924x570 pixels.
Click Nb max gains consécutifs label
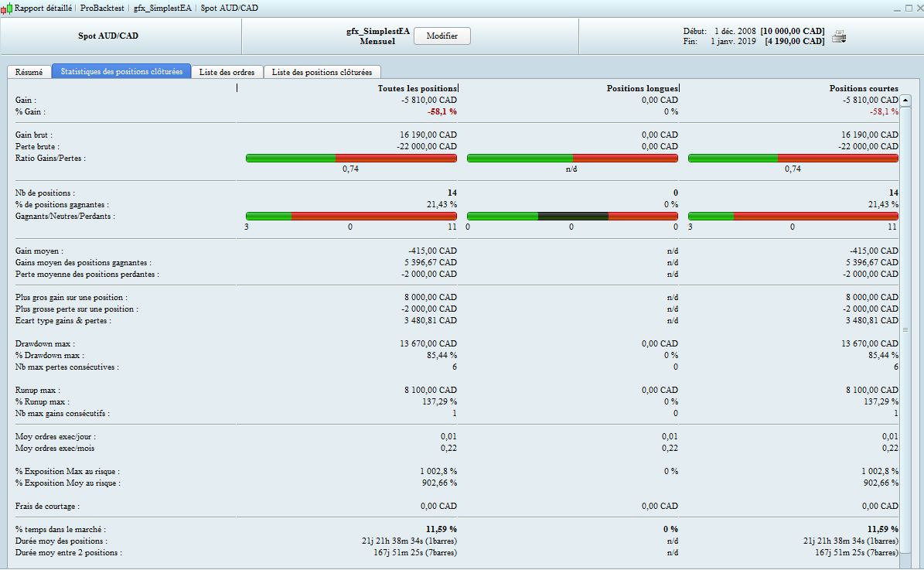coord(63,413)
